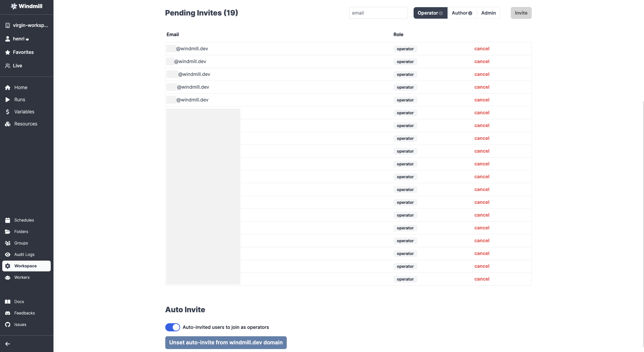Click Unset auto-invite from windmill.dev domain
644x352 pixels.
(x=226, y=342)
